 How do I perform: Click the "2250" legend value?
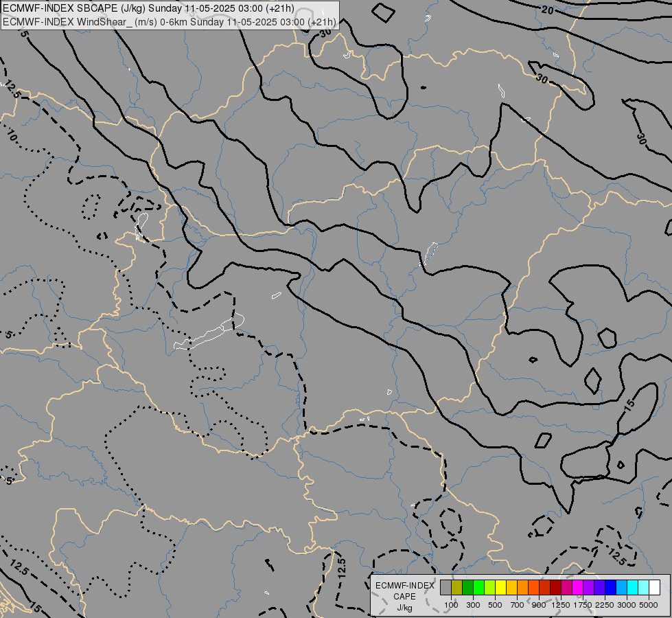(605, 605)
